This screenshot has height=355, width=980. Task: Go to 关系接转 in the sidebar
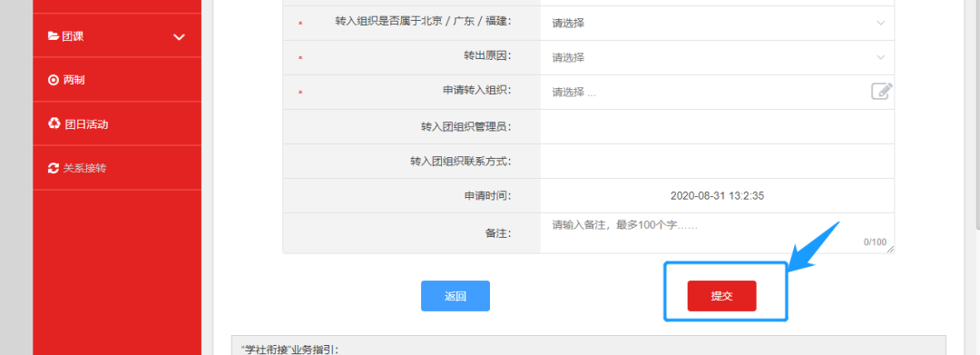pyautogui.click(x=117, y=168)
